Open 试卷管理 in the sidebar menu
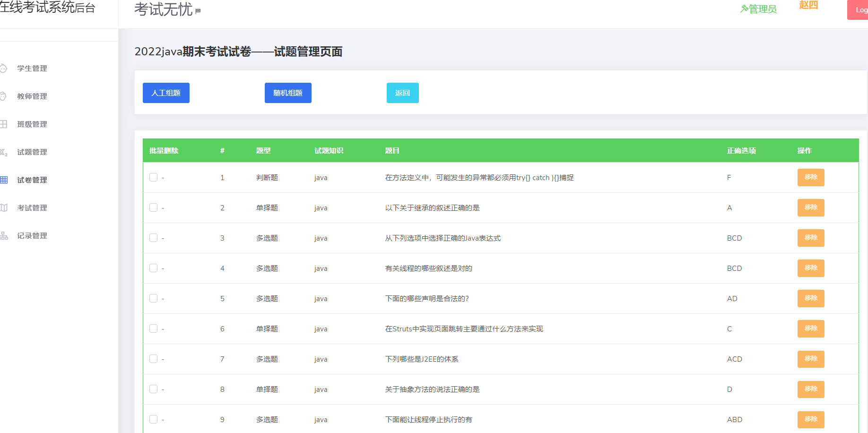This screenshot has width=868, height=433. pyautogui.click(x=32, y=180)
